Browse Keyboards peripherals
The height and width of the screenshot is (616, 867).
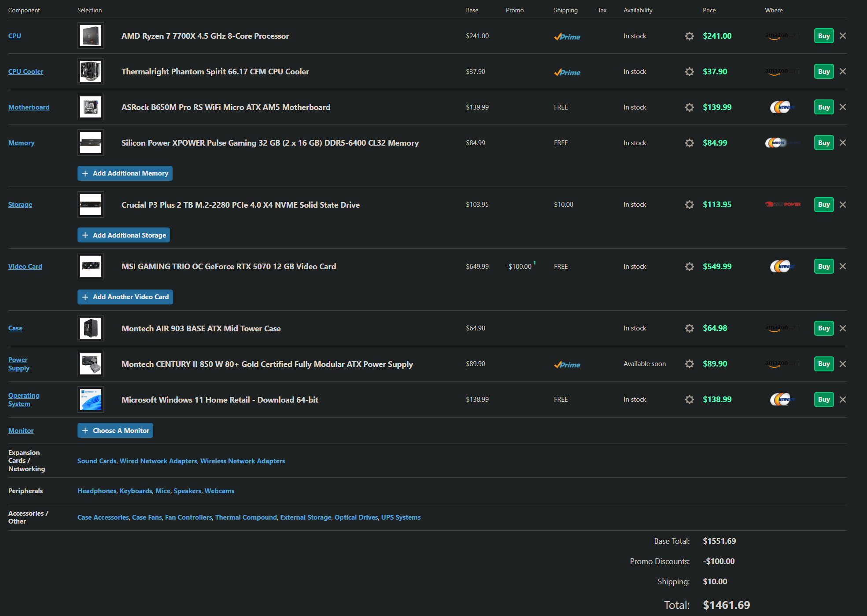point(136,491)
